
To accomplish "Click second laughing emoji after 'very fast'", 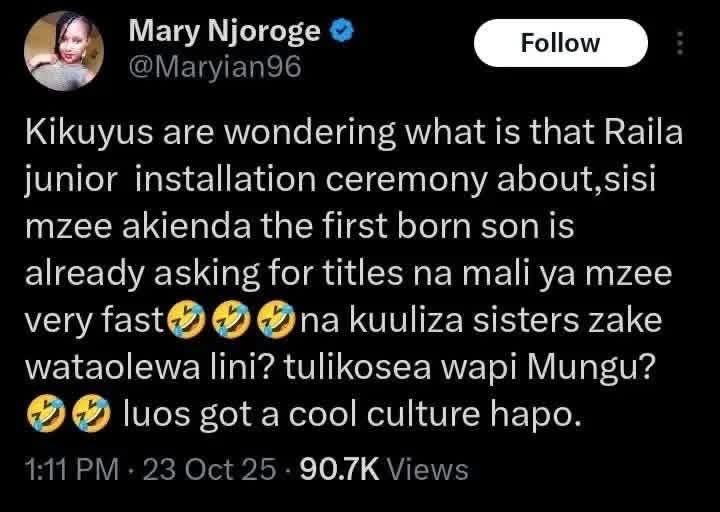I will (231, 320).
